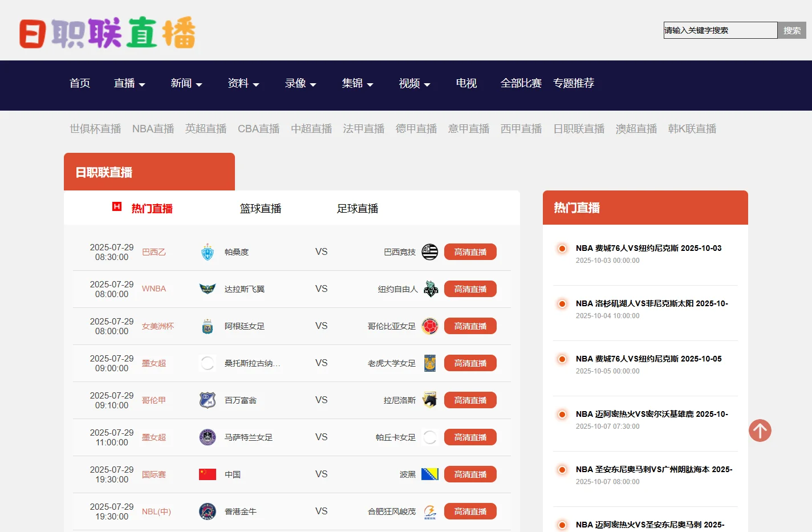Click the NBL(中) league label
812x532 pixels.
[x=156, y=511]
